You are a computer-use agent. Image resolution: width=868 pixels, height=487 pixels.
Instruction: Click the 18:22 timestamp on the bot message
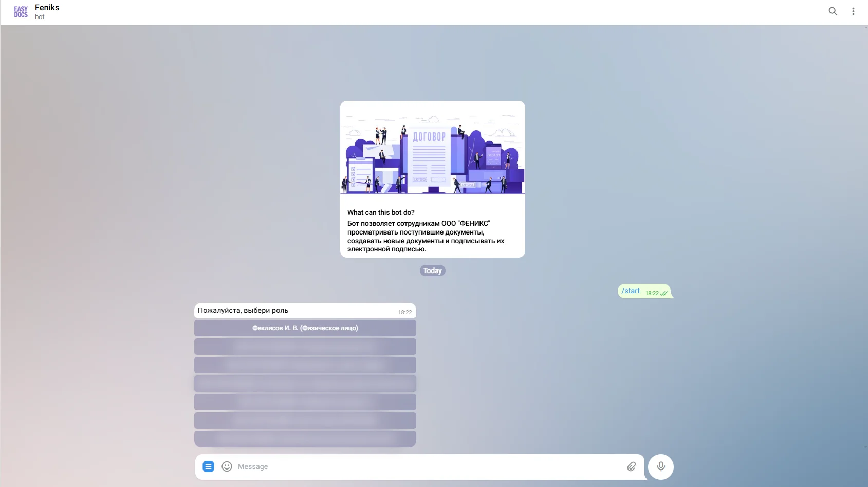tap(404, 312)
